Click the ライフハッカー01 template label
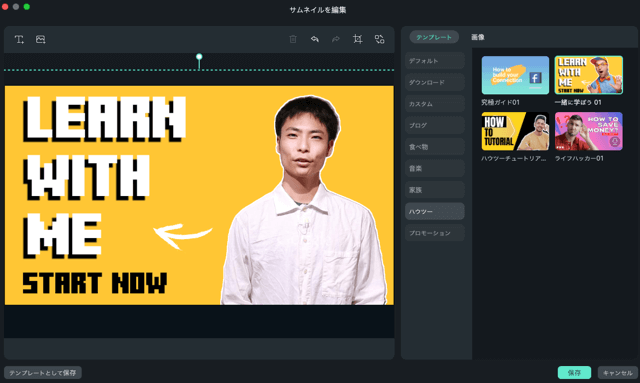 (x=579, y=158)
